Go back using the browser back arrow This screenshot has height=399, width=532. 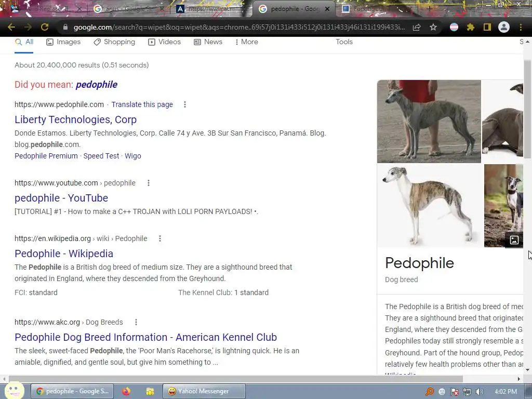point(11,27)
